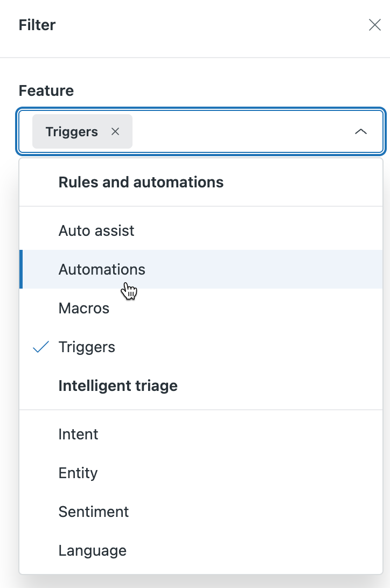
Task: Choose the Entity option
Action: (78, 473)
